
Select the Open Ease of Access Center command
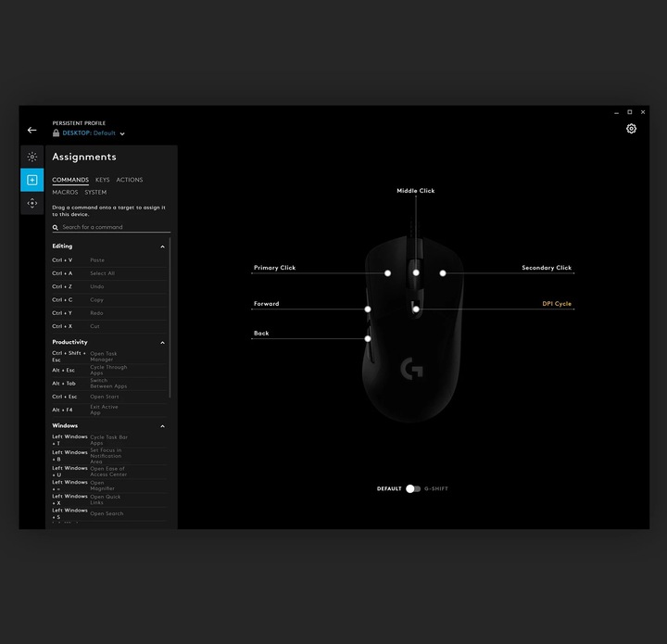(x=109, y=472)
